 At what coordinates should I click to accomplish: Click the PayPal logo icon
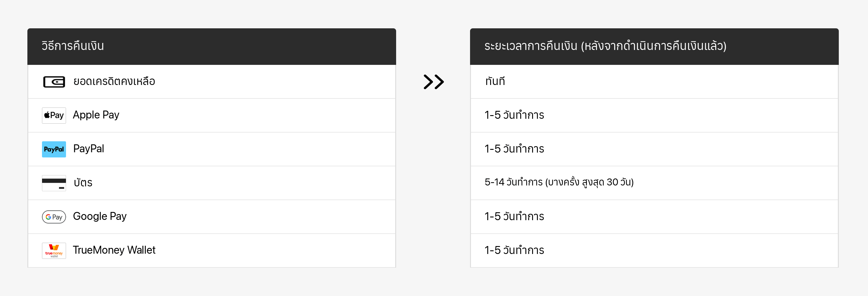point(54,149)
